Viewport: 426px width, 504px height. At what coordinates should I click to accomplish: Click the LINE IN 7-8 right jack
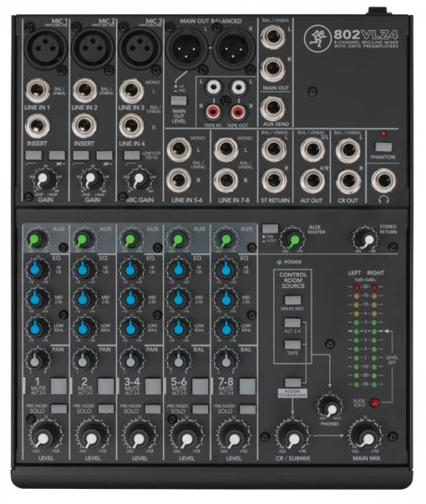pyautogui.click(x=226, y=180)
